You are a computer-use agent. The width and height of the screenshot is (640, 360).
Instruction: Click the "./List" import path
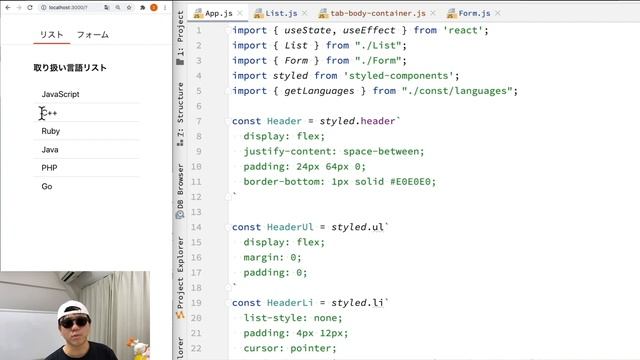pos(378,46)
